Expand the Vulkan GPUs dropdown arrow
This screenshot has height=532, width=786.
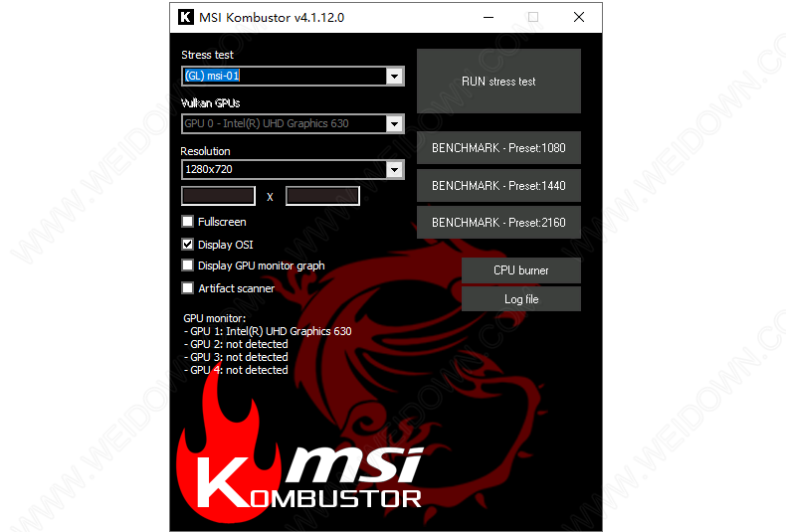pos(395,123)
